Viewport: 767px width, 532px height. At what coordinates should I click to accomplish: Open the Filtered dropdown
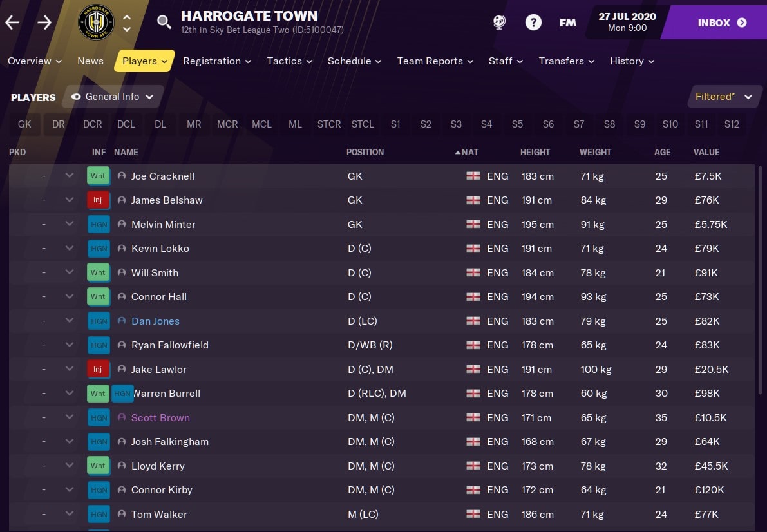coord(724,97)
